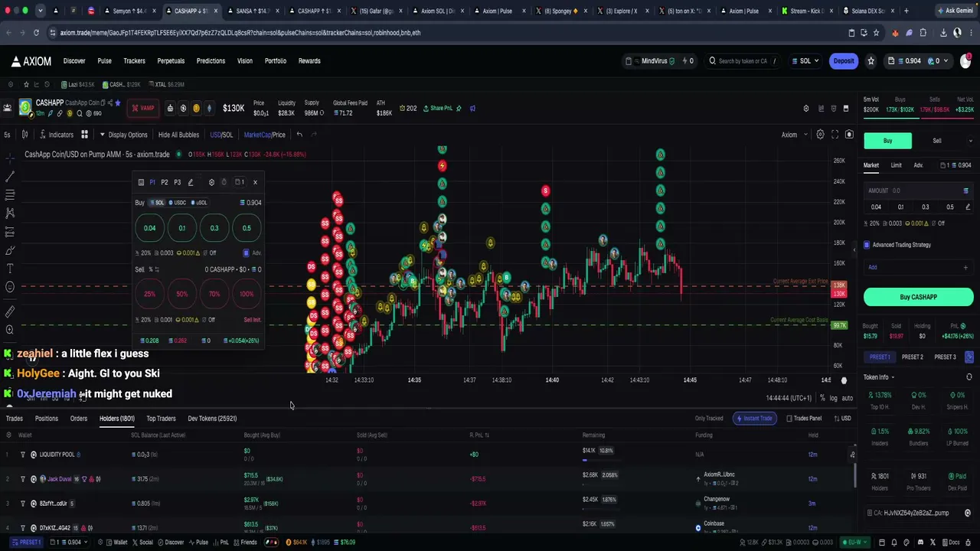Open the Pulse menu
980x551 pixels.
(104, 61)
